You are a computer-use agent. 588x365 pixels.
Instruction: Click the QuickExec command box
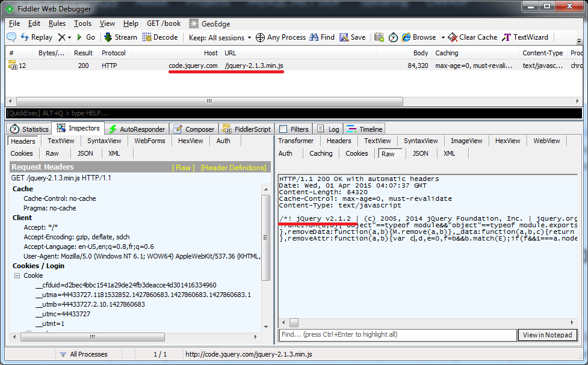click(x=294, y=113)
